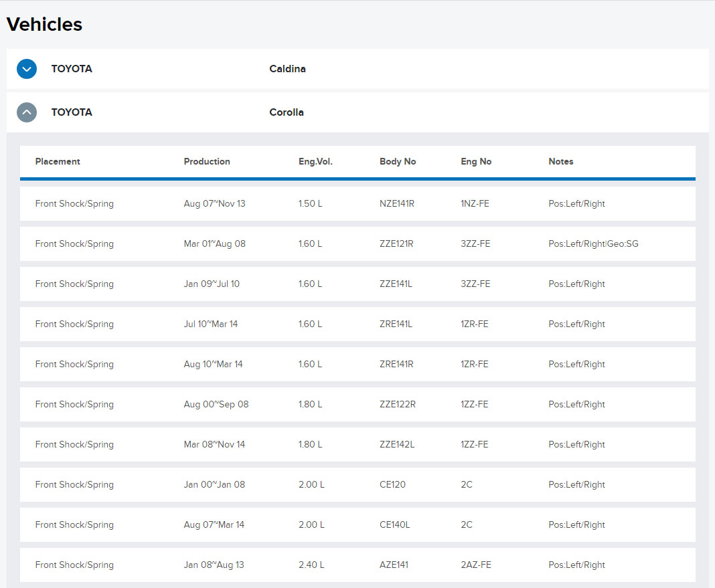
Task: Click body number ZZE121R
Action: tap(396, 243)
